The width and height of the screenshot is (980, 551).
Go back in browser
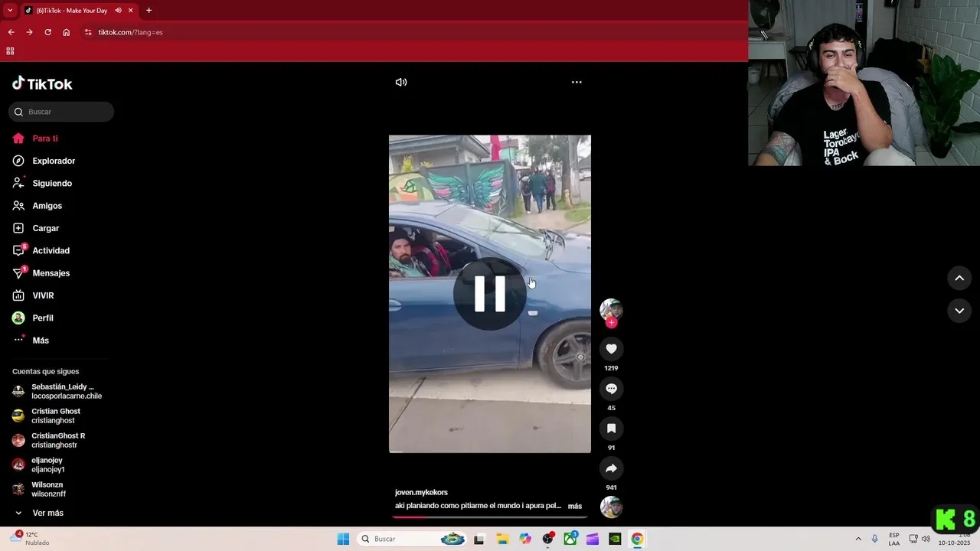11,32
